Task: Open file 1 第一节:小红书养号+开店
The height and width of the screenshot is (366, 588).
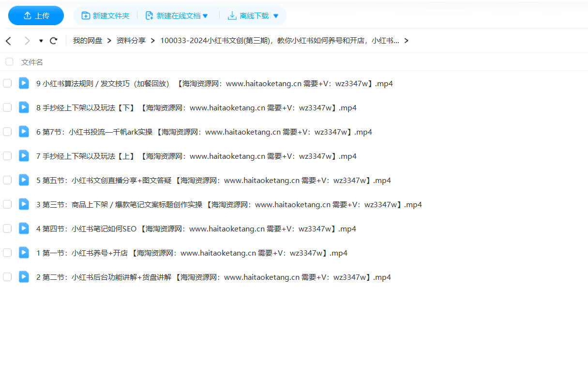Action: pos(192,253)
